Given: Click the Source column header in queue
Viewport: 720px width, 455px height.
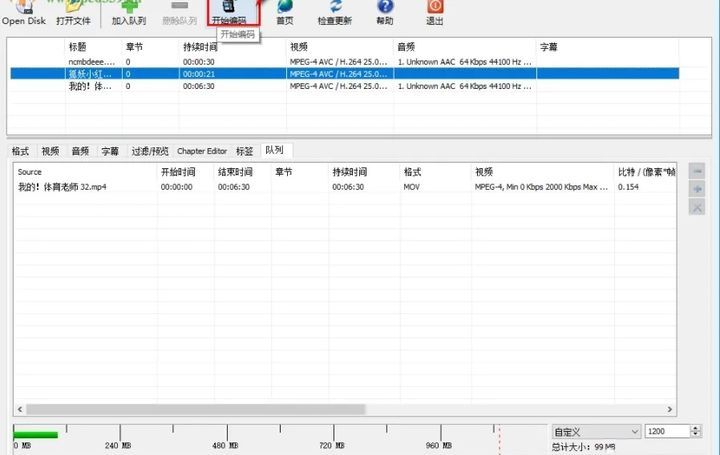Looking at the screenshot, I should click(29, 172).
